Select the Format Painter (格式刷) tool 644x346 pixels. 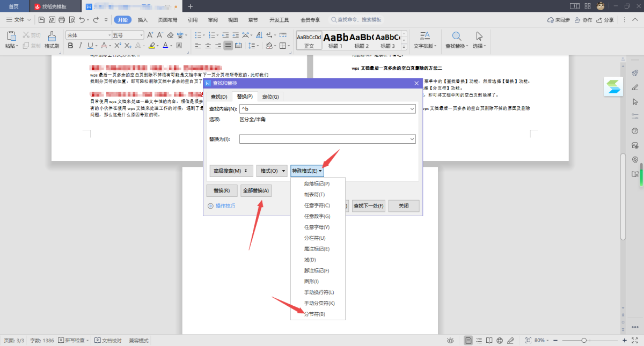pos(52,40)
